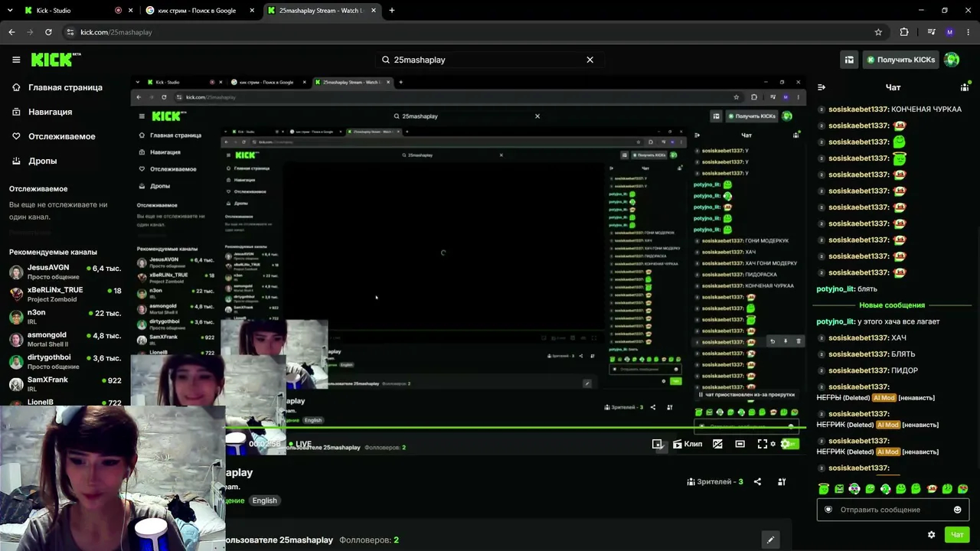
Task: Select the 25mashaplay Stream browser tab
Action: point(321,11)
